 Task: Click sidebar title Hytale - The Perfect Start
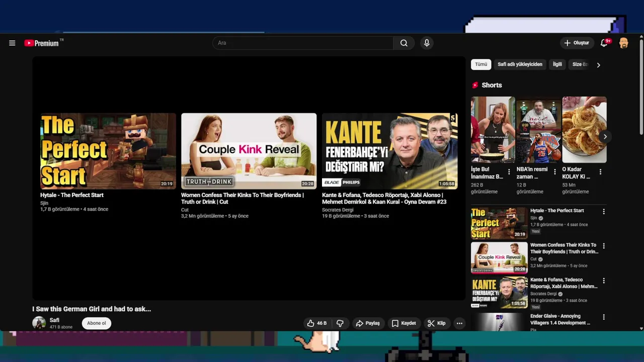(x=557, y=211)
